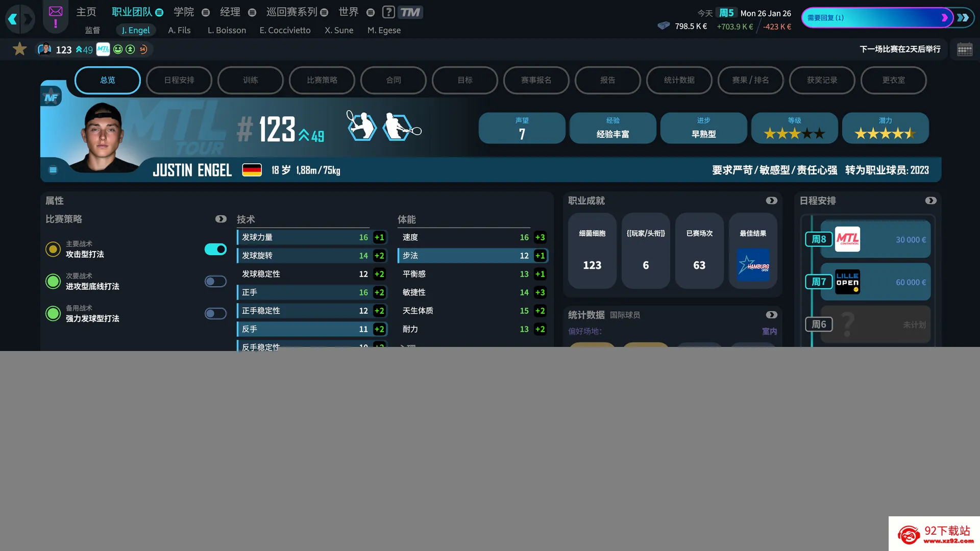Open the 更衣室 tab
980x551 pixels.
[x=894, y=80]
